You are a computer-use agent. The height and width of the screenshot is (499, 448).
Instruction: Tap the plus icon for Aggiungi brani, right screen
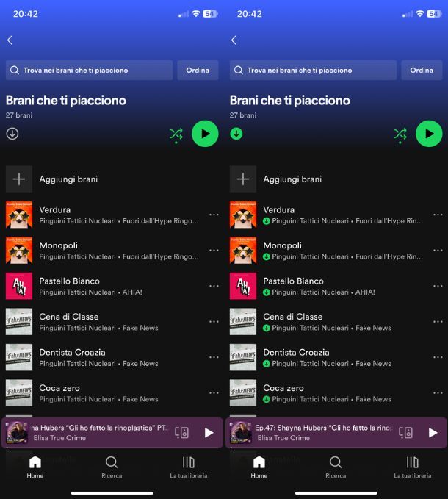[243, 179]
